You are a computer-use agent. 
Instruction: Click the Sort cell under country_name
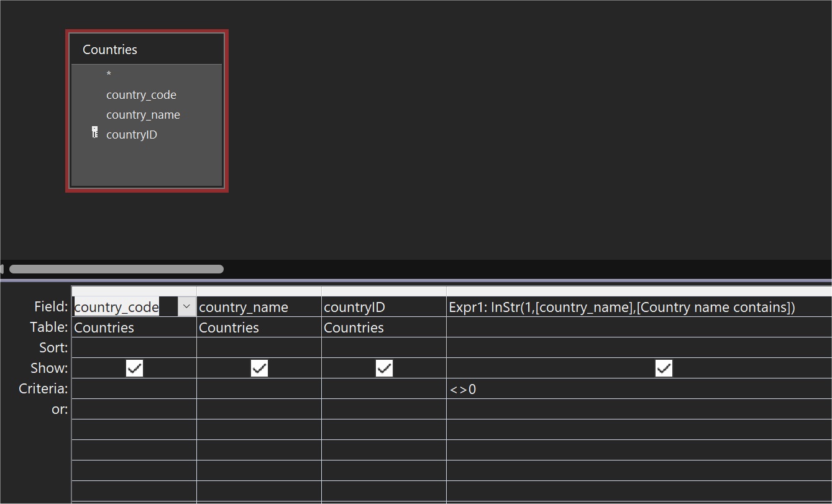(x=259, y=348)
